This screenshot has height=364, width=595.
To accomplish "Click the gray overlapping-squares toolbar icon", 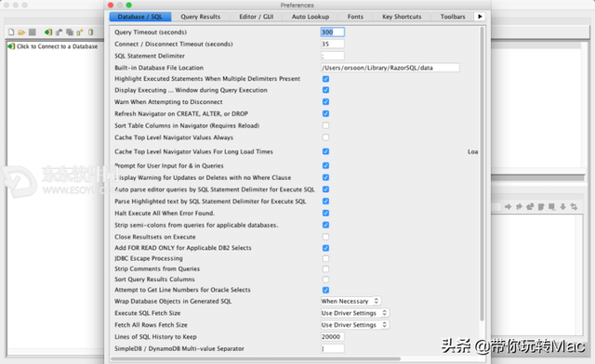I will [x=70, y=32].
